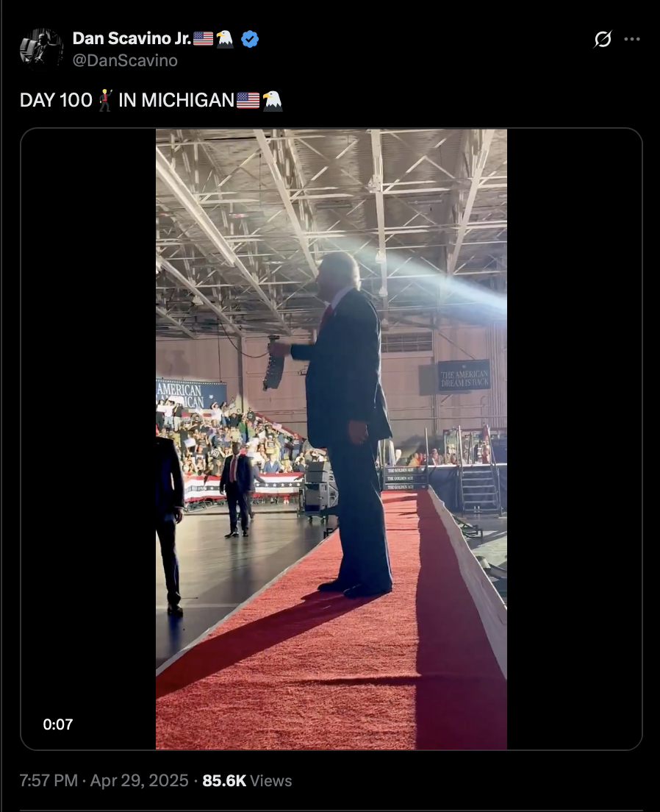Click the dancing man emoji in the tweet
Screen dimensions: 660x812
pos(106,100)
